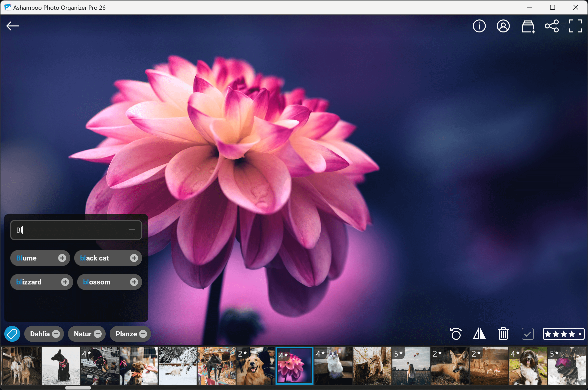This screenshot has height=390, width=588.
Task: Confirm the new tag with plus
Action: [132, 230]
